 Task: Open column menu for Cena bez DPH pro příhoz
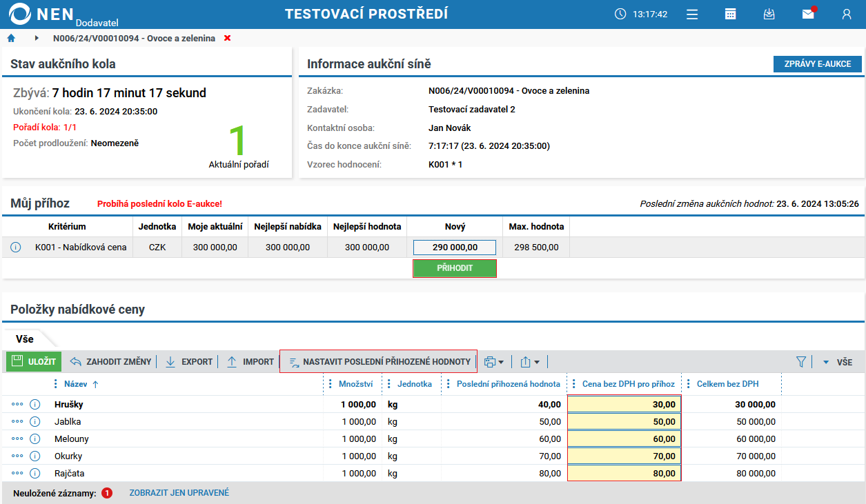pos(574,384)
